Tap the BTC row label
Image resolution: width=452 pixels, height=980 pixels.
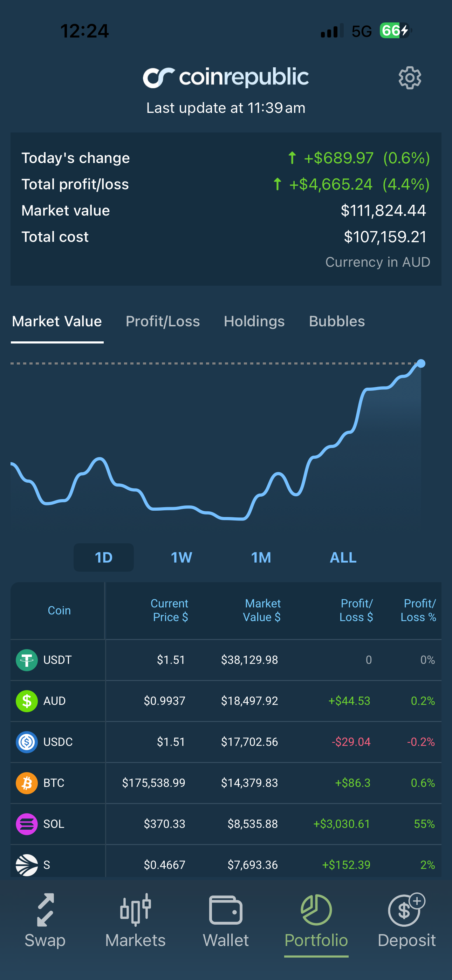tap(54, 783)
